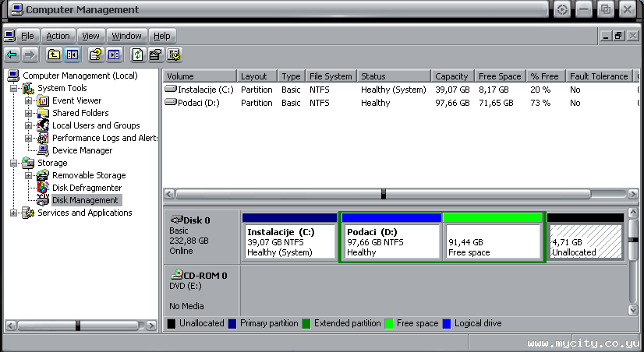Expand the Event Viewer node
This screenshot has height=352, width=644.
(28, 100)
